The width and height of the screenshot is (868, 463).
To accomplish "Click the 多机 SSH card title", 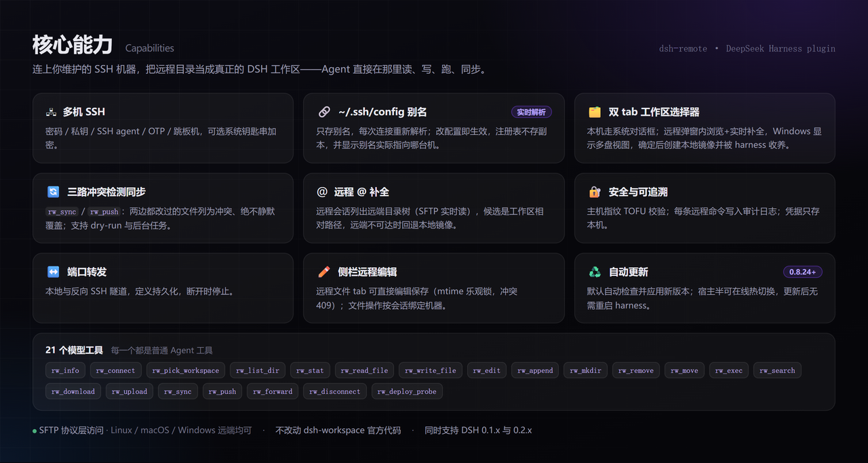I will click(84, 112).
